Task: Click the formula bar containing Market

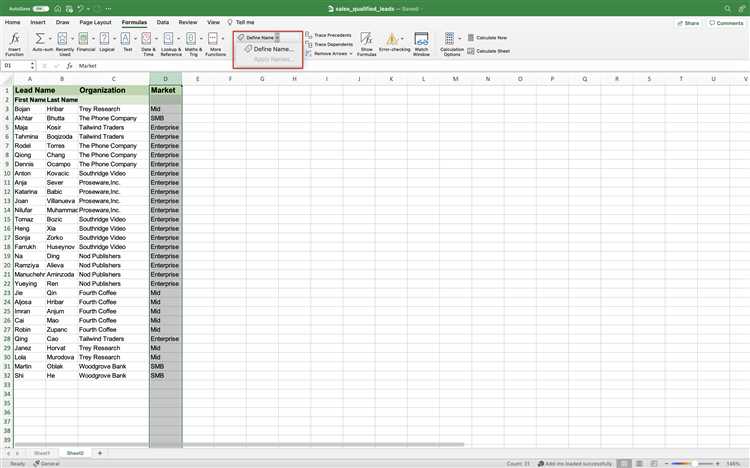Action: 411,66
